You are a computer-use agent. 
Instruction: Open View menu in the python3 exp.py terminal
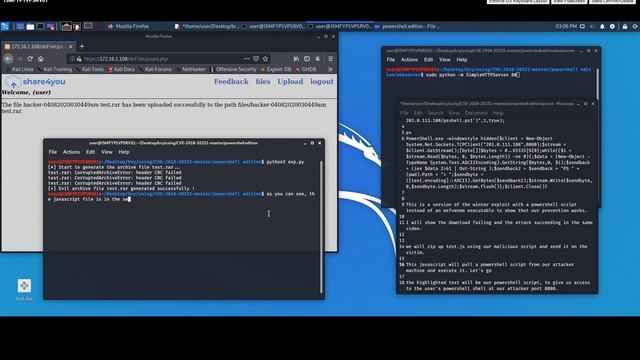click(x=107, y=152)
